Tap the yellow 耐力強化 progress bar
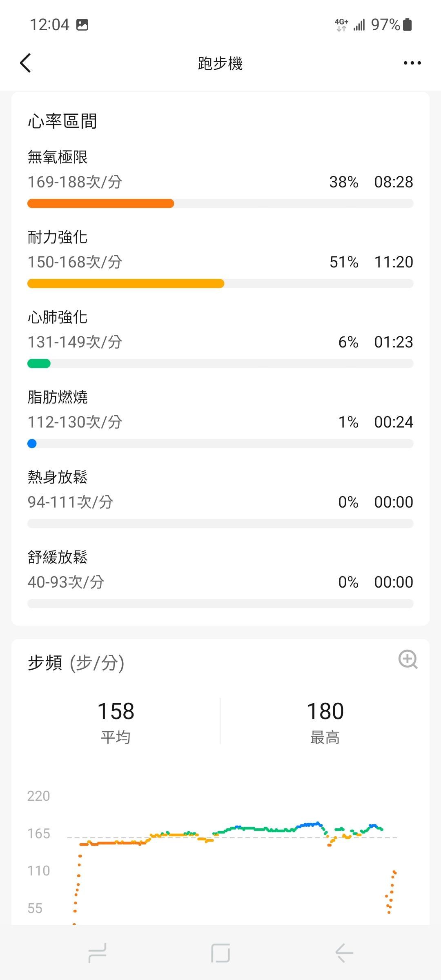 tap(125, 283)
